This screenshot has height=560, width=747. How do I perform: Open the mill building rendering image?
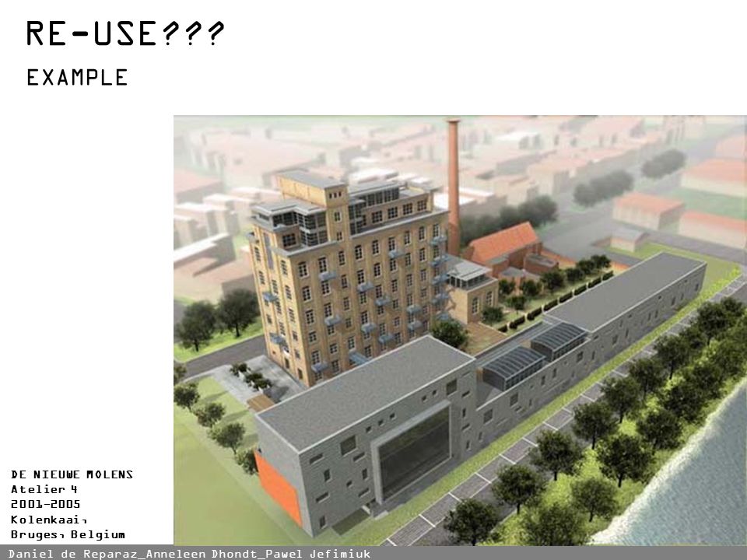(460, 331)
